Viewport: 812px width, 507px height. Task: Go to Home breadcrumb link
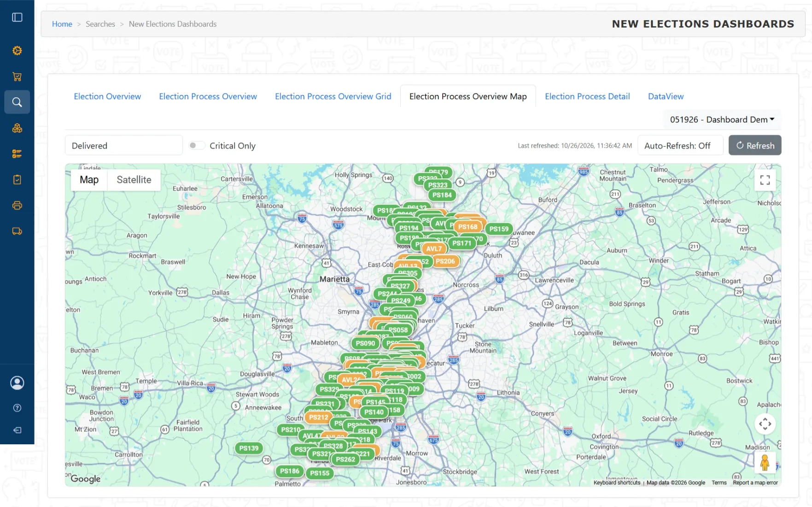pos(62,24)
